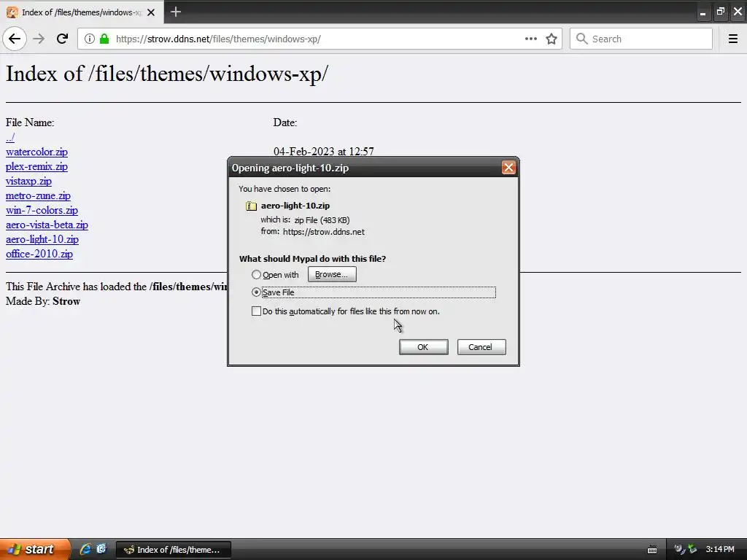The height and width of the screenshot is (560, 747).
Task: Click the 04-Feb-2023 at 12:57 date text
Action: (x=323, y=152)
